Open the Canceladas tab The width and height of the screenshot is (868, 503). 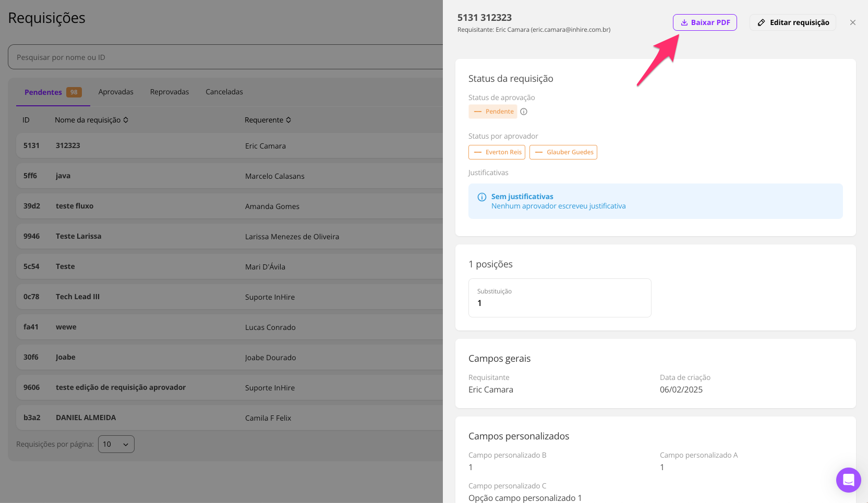coord(224,92)
